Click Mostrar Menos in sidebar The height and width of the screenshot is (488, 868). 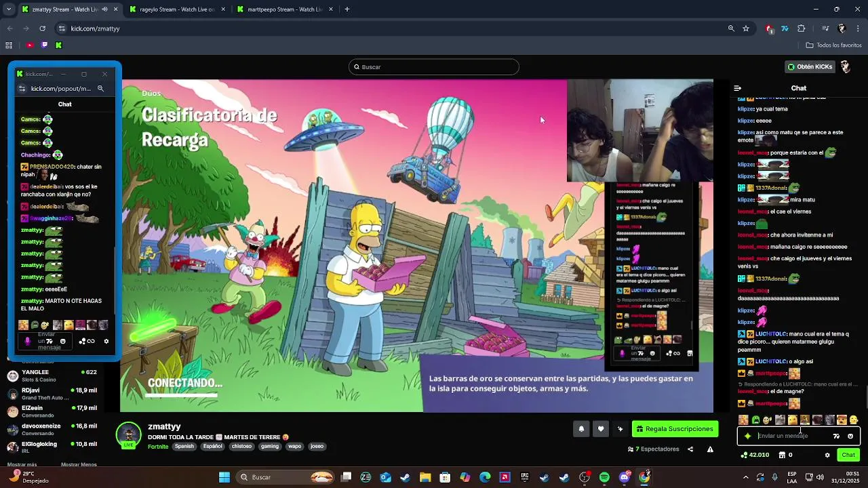pos(79,464)
